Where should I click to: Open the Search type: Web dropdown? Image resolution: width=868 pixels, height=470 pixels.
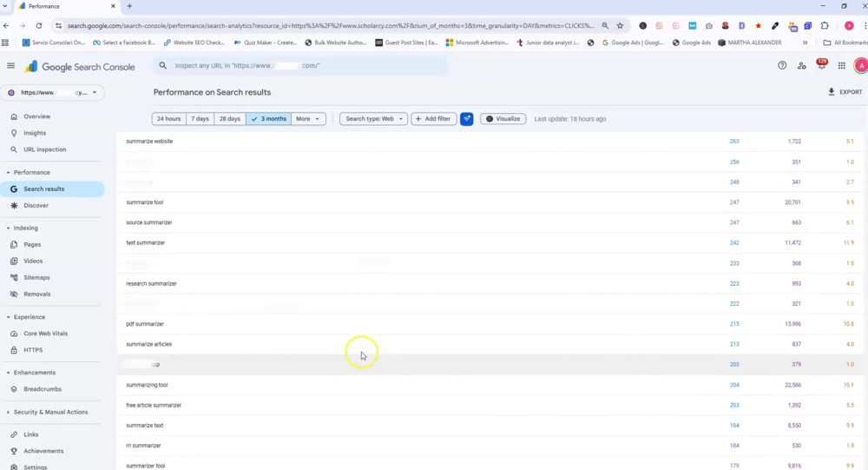tap(373, 119)
